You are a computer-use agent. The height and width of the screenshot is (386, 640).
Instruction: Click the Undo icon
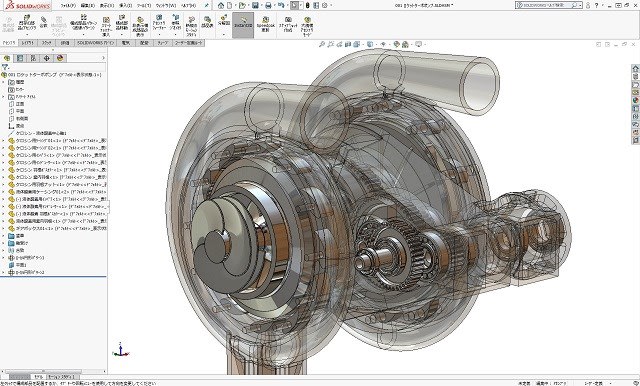tap(281, 5)
